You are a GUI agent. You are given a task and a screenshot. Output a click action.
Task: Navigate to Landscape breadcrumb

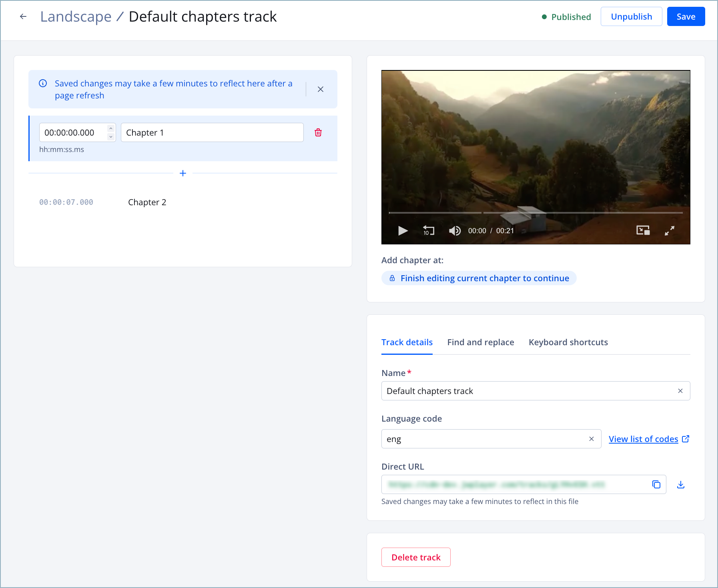click(x=76, y=16)
